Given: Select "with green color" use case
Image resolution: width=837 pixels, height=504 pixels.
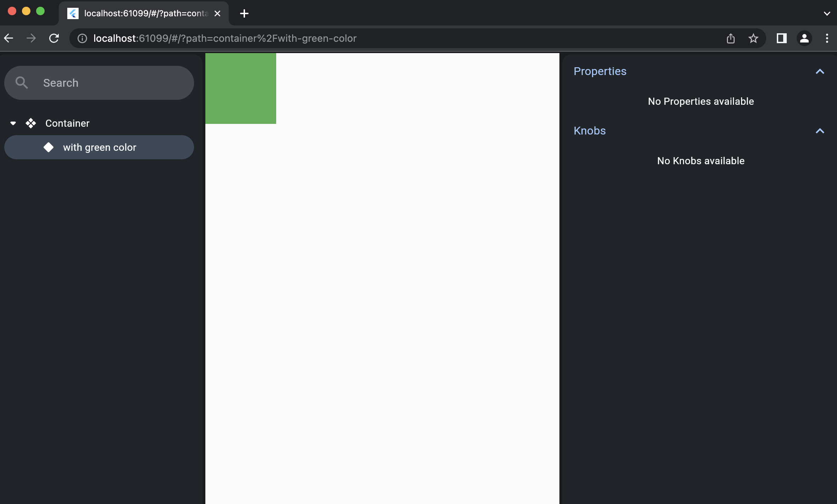Looking at the screenshot, I should [99, 147].
